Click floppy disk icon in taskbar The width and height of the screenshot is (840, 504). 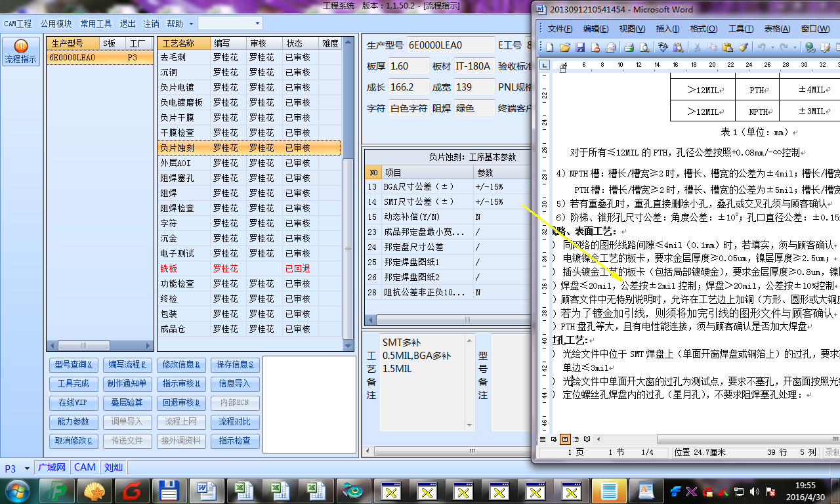coord(170,490)
